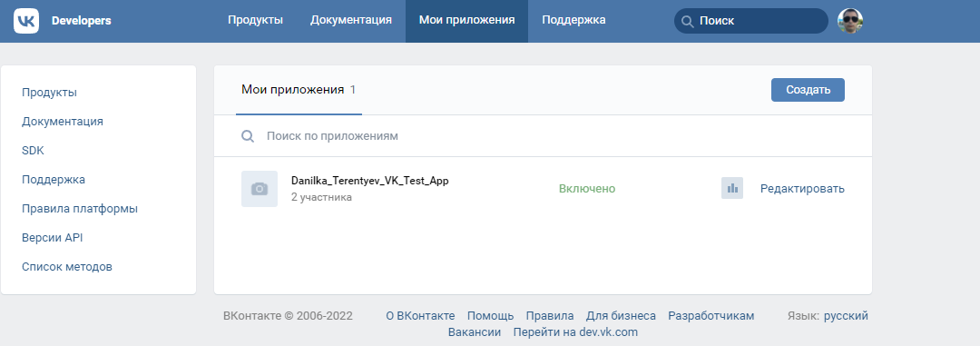The height and width of the screenshot is (346, 980).
Task: Open the Вакансии footer link
Action: tap(475, 332)
